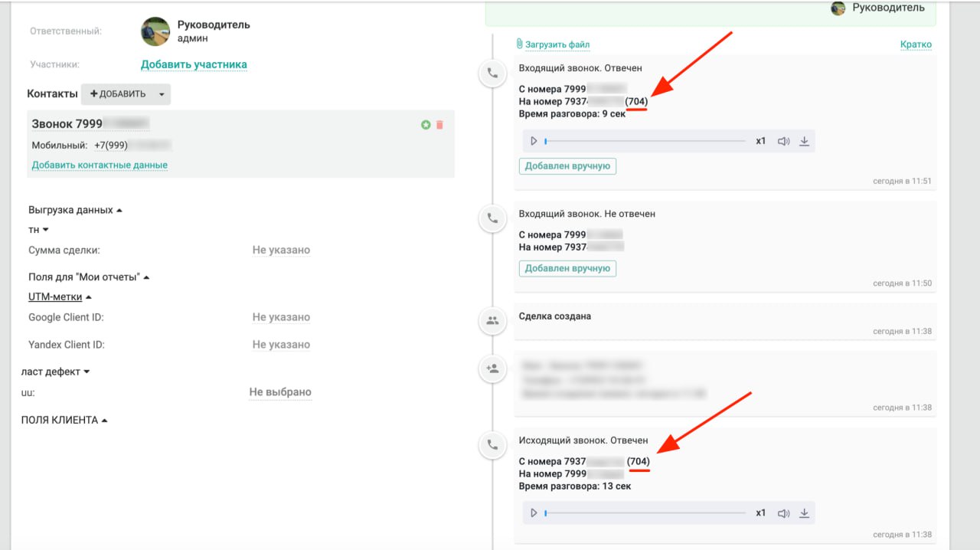This screenshot has height=550, width=980.
Task: Mute volume on the incoming call recording
Action: pyautogui.click(x=783, y=141)
